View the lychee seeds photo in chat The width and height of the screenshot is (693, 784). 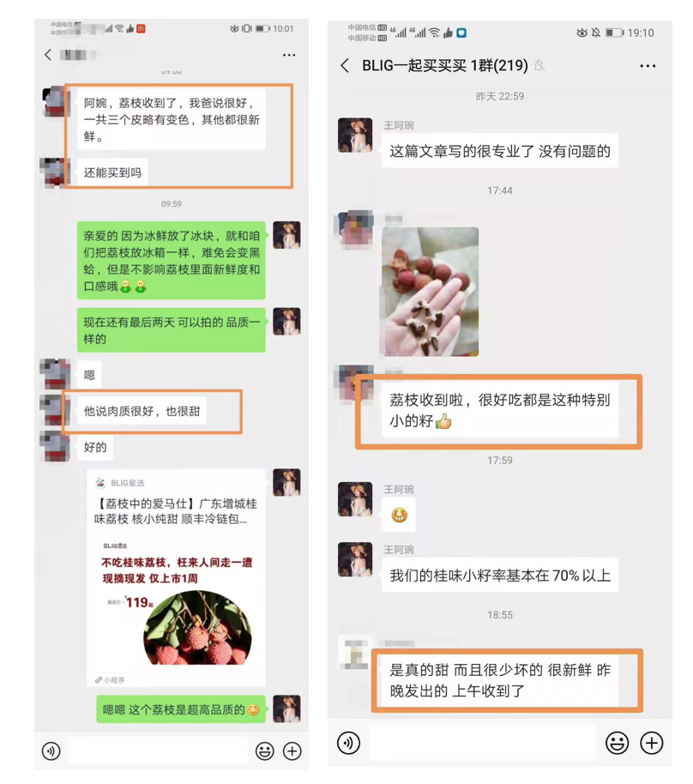point(430,292)
